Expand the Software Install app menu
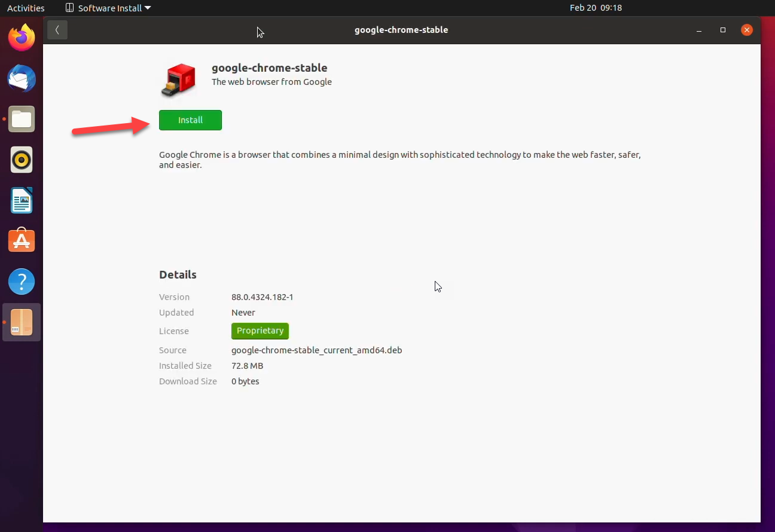The width and height of the screenshot is (775, 532). [108, 8]
